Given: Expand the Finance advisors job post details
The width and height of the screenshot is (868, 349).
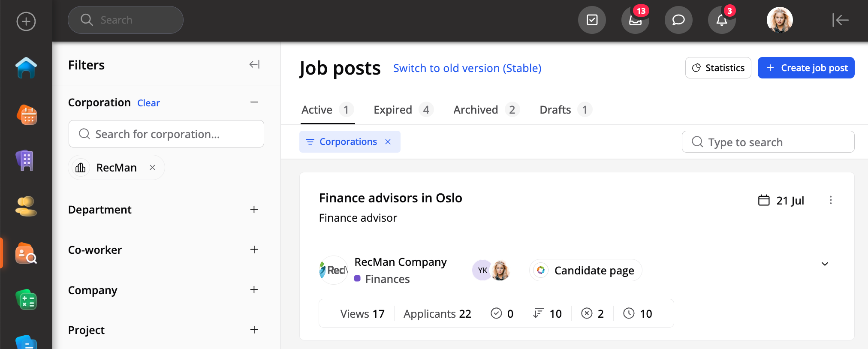Looking at the screenshot, I should pyautogui.click(x=825, y=264).
